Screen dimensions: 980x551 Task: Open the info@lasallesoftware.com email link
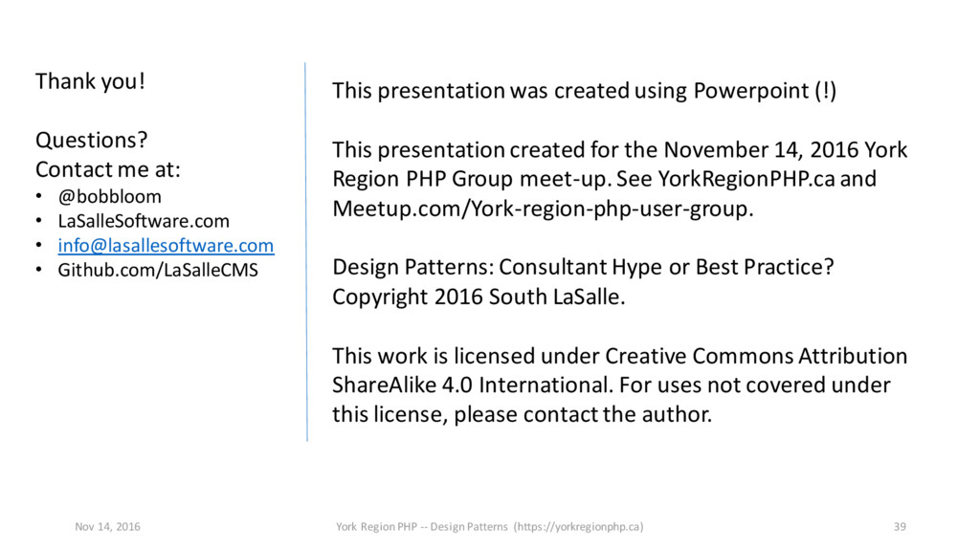tap(166, 246)
